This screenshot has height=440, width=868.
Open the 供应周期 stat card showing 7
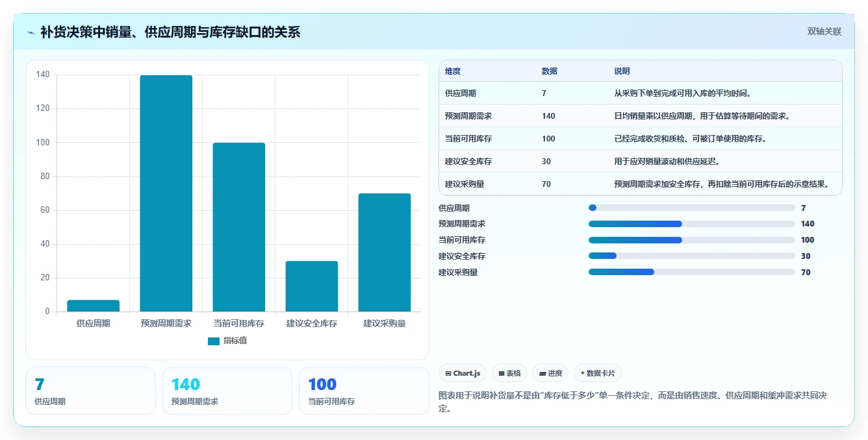[90, 391]
